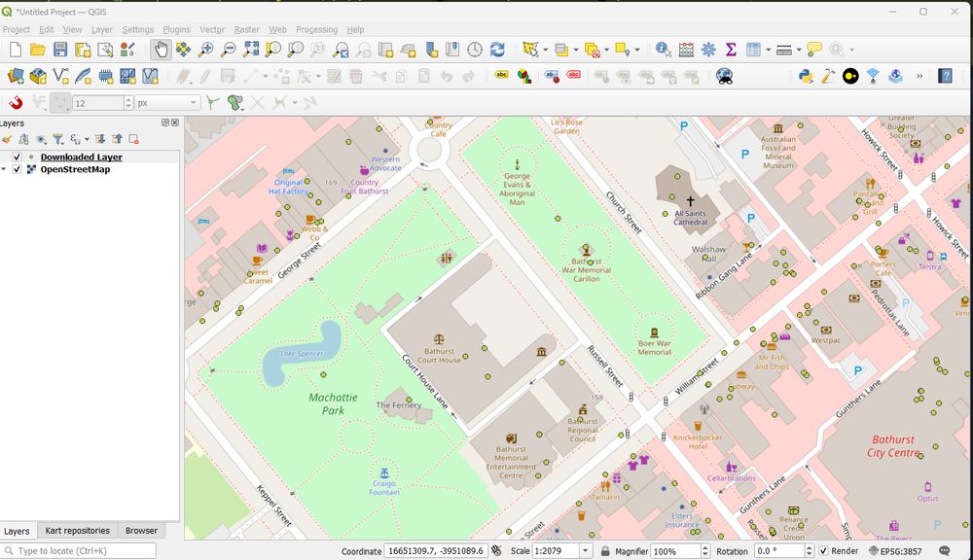This screenshot has height=560, width=973.
Task: Enable snapping with the magnet icon
Action: [16, 102]
